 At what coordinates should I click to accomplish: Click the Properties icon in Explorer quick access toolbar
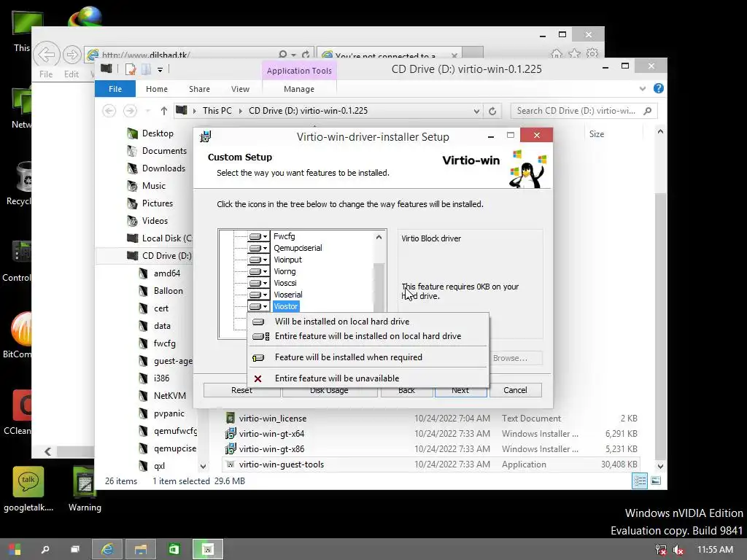pos(130,69)
